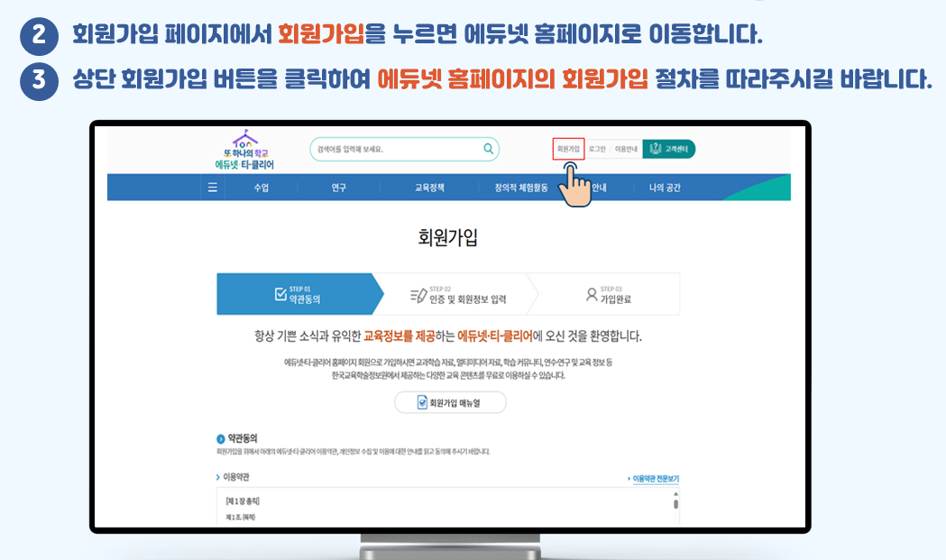Screen dimensions: 946x560
Task: Select the 가입완료 step tab
Action: pos(606,294)
